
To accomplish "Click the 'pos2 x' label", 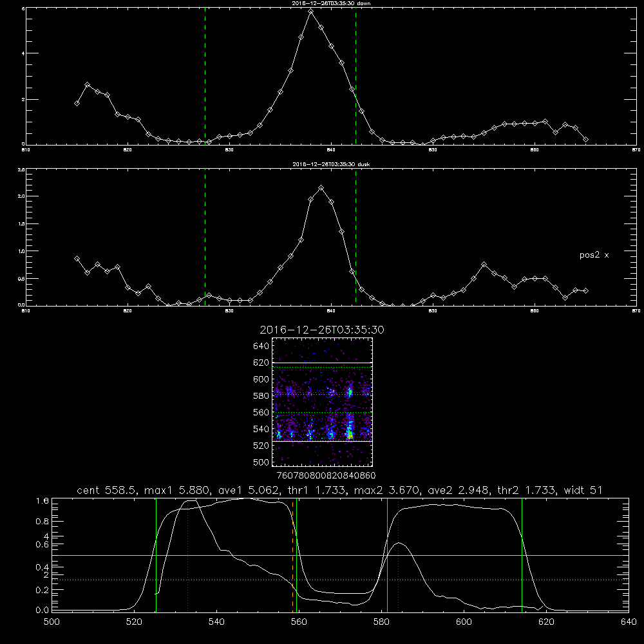I will point(594,255).
